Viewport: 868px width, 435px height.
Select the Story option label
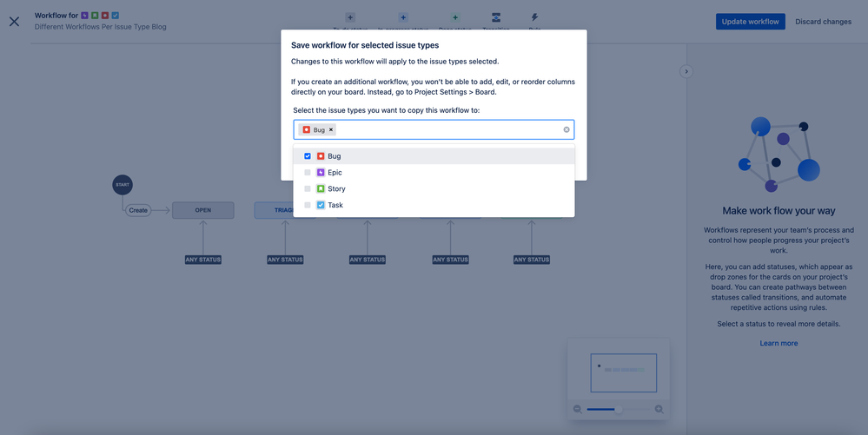coord(336,188)
